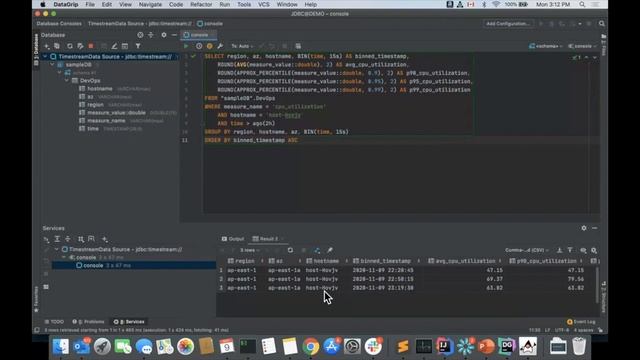This screenshot has height=360, width=640.
Task: Open Services tool window tab at bottom
Action: pyautogui.click(x=129, y=322)
